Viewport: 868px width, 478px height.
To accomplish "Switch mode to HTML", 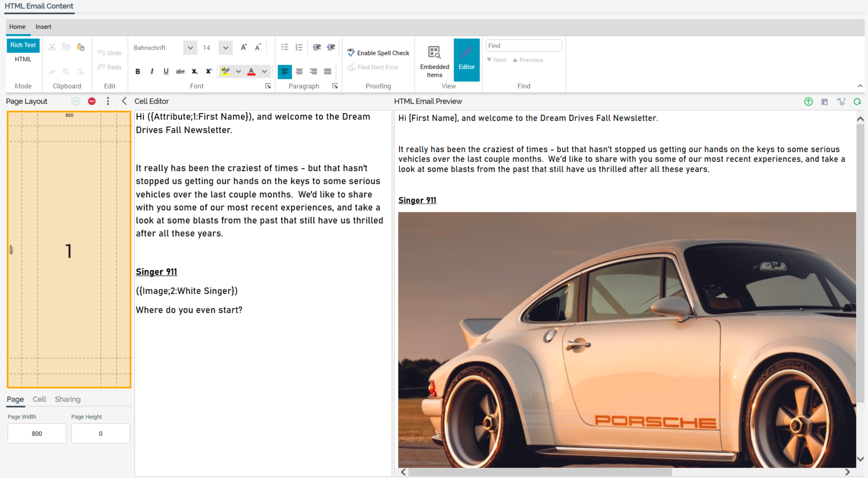I will (x=23, y=59).
